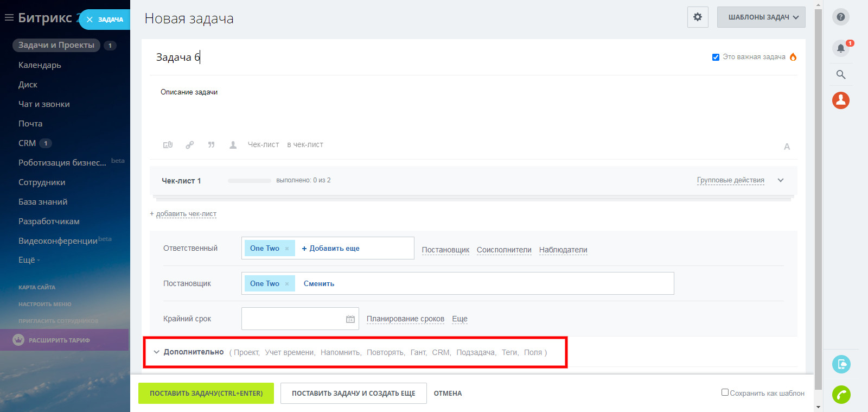
Task: Click the upload file icon in editor
Action: tap(168, 145)
